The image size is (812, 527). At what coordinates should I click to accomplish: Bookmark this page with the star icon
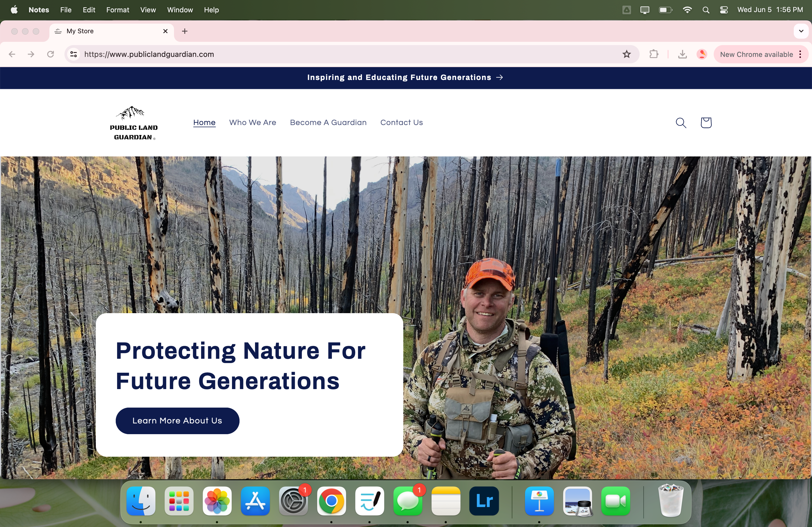pos(626,54)
